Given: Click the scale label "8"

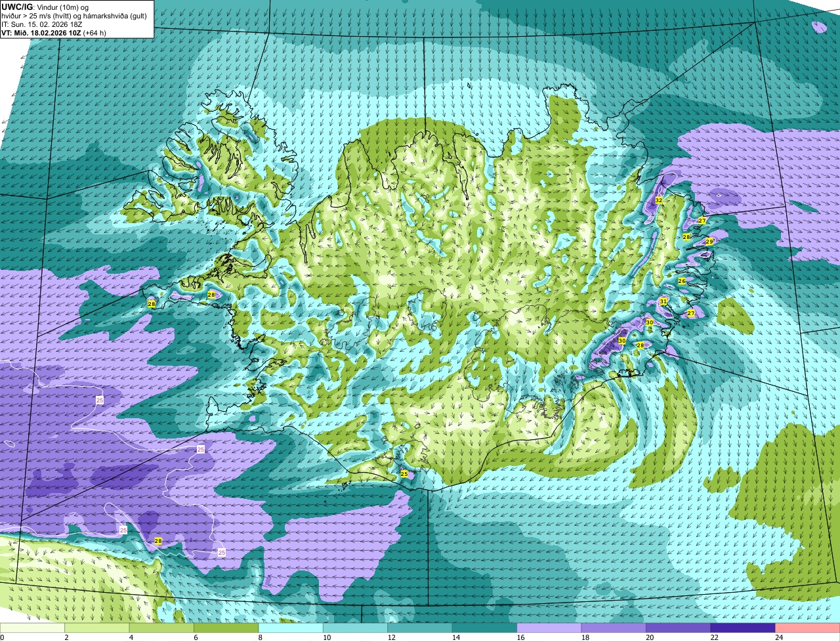Looking at the screenshot, I should (x=260, y=637).
